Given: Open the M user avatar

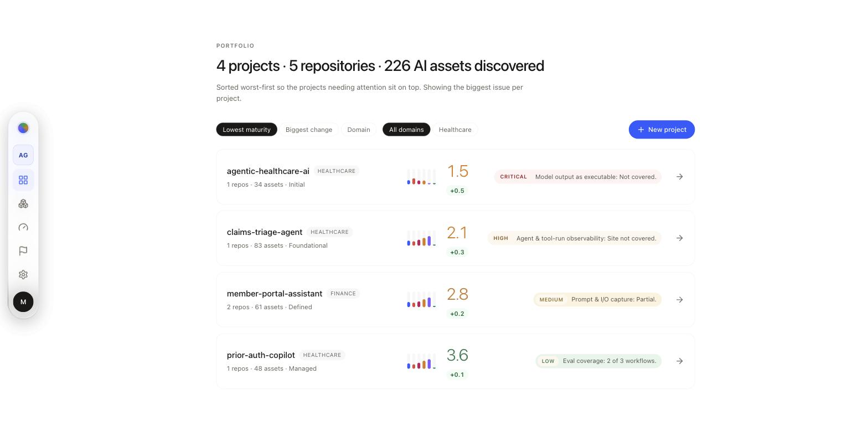Looking at the screenshot, I should click(x=23, y=302).
